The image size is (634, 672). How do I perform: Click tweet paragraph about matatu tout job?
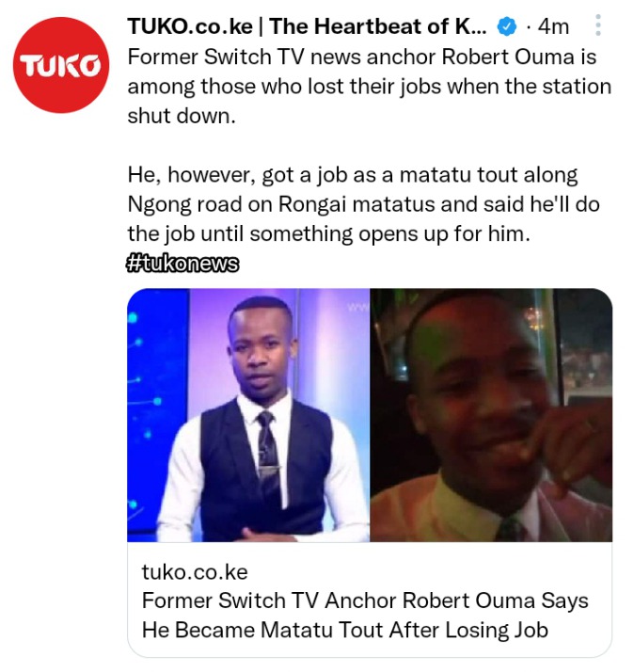[363, 204]
